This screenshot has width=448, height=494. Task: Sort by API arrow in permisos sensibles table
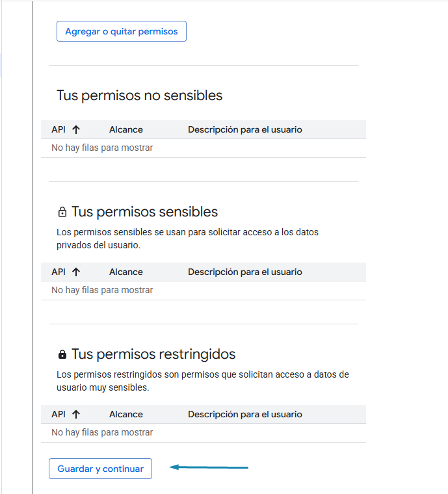coord(76,272)
